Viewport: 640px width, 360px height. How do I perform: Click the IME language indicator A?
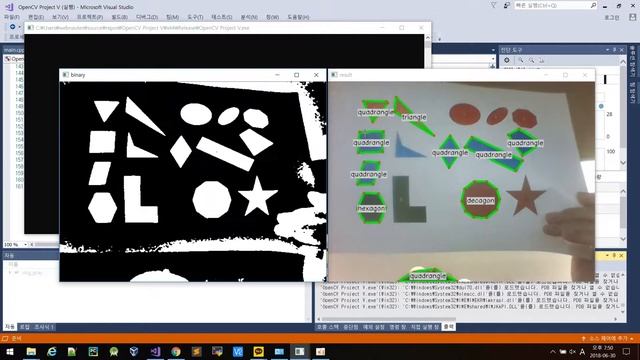pyautogui.click(x=582, y=352)
